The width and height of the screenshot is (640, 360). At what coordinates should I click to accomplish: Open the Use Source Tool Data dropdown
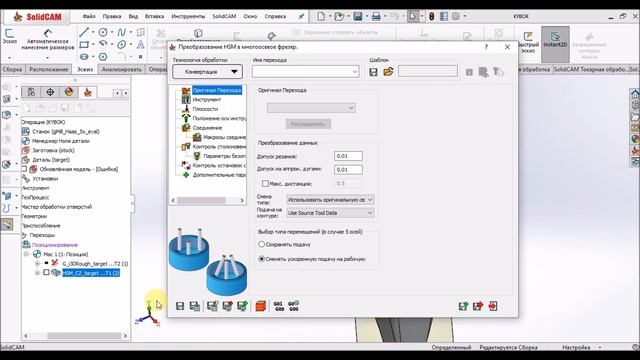coord(330,213)
